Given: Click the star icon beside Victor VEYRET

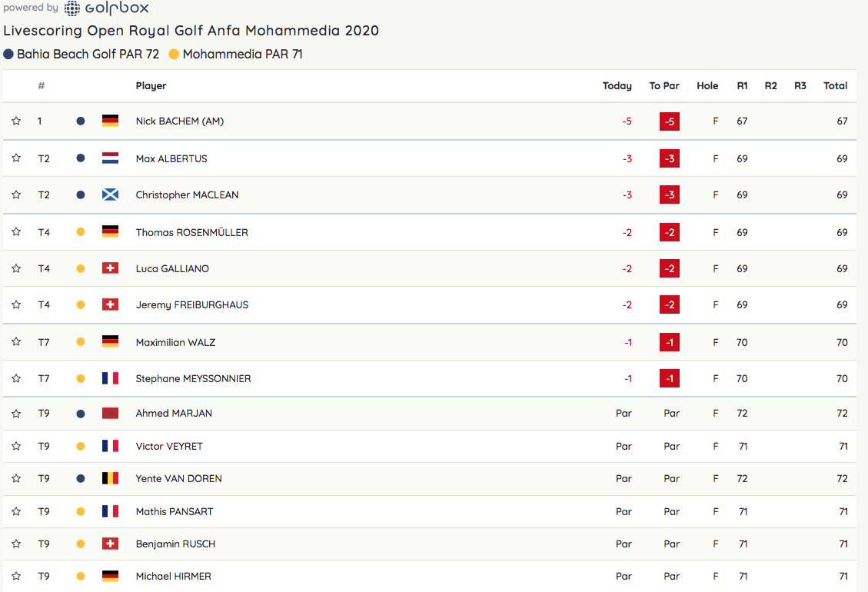Looking at the screenshot, I should [16, 446].
